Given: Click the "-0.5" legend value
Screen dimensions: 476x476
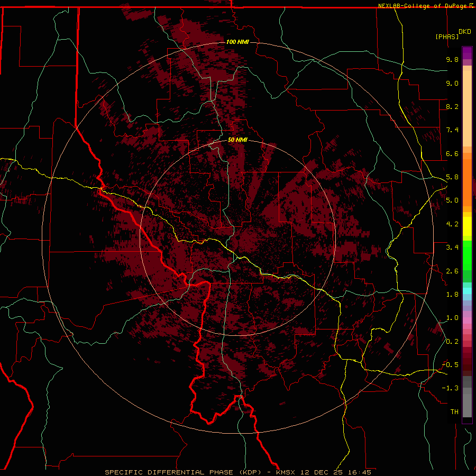Looking at the screenshot, I should (450, 365).
